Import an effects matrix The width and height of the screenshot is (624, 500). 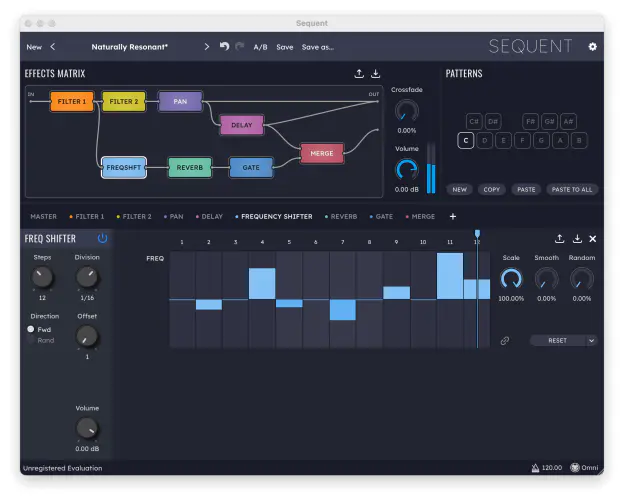pyautogui.click(x=375, y=73)
